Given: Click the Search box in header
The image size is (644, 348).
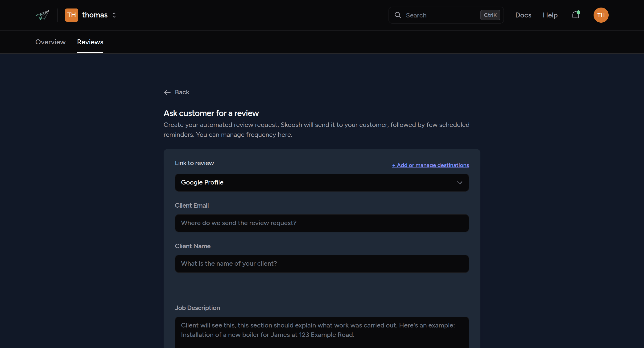Looking at the screenshot, I should [x=446, y=15].
